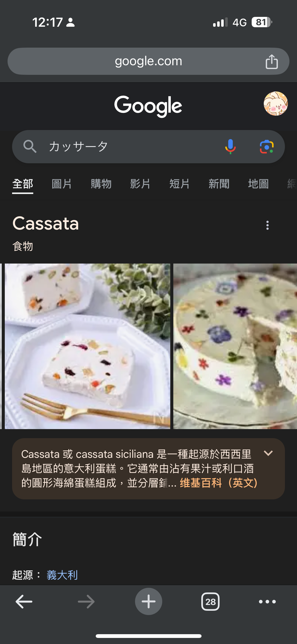Open the 维基百科 (英文) link
Screen dimensions: 297x644
click(x=219, y=483)
